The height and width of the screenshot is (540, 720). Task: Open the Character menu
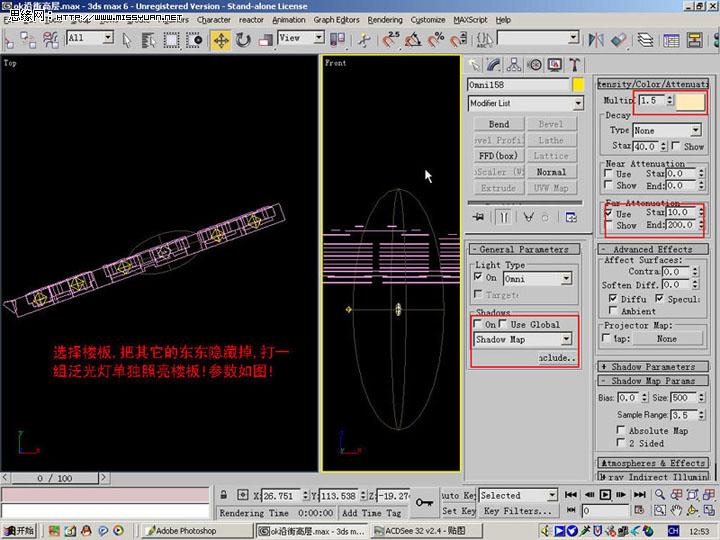pos(214,20)
